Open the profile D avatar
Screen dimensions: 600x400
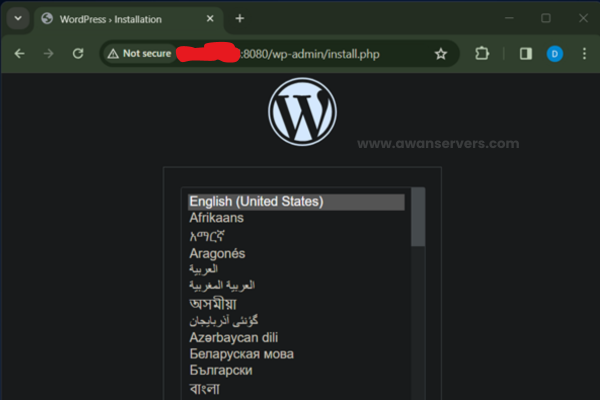point(555,54)
